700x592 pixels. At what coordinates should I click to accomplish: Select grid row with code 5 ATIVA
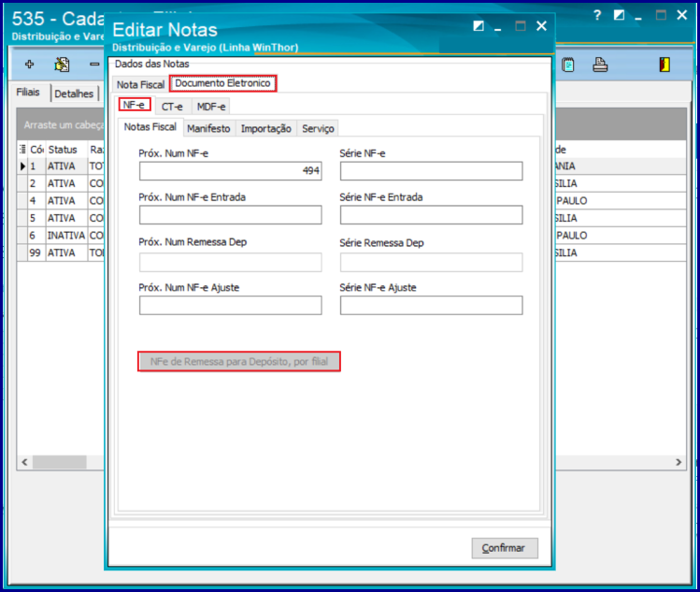point(62,219)
